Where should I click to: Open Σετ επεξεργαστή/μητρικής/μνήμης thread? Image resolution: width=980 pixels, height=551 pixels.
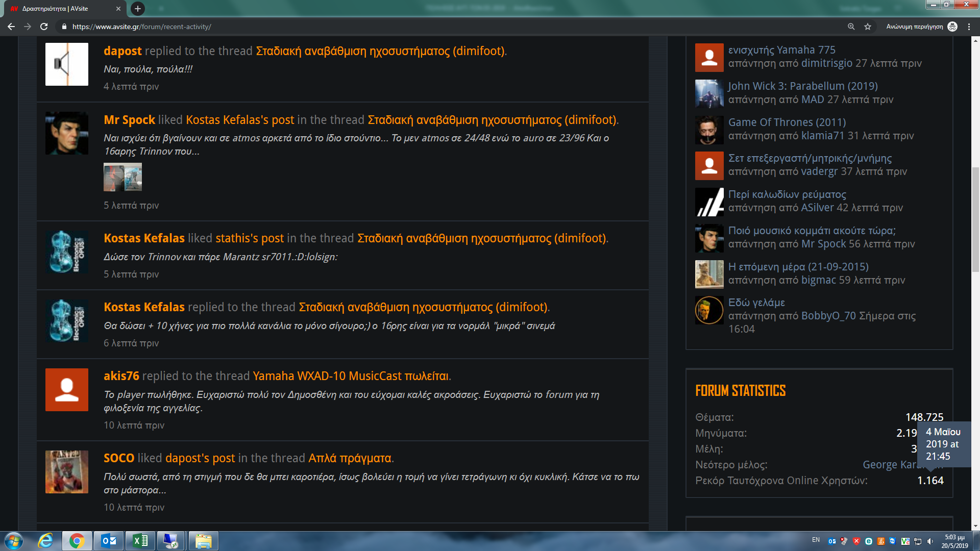[810, 158]
